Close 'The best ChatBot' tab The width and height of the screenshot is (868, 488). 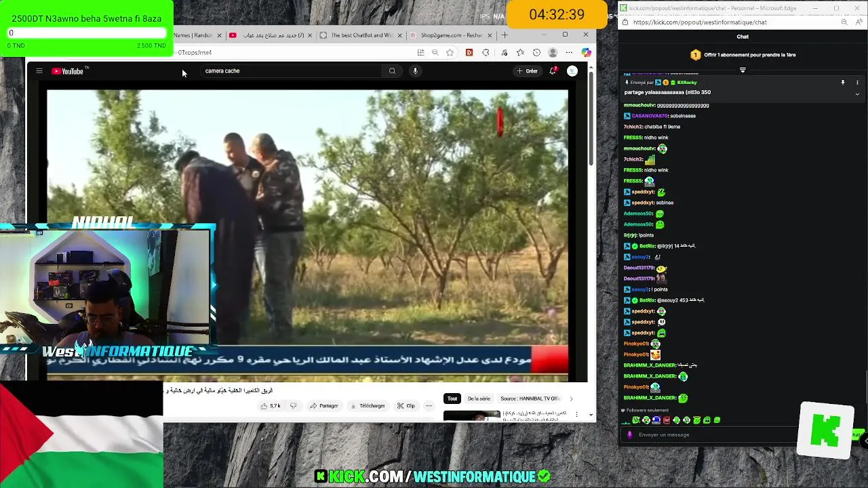click(401, 35)
